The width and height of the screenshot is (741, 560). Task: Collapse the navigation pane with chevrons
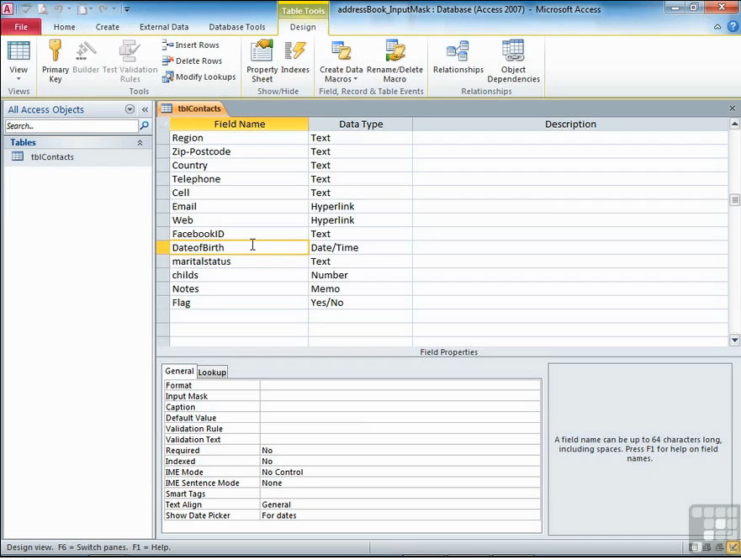click(x=145, y=109)
